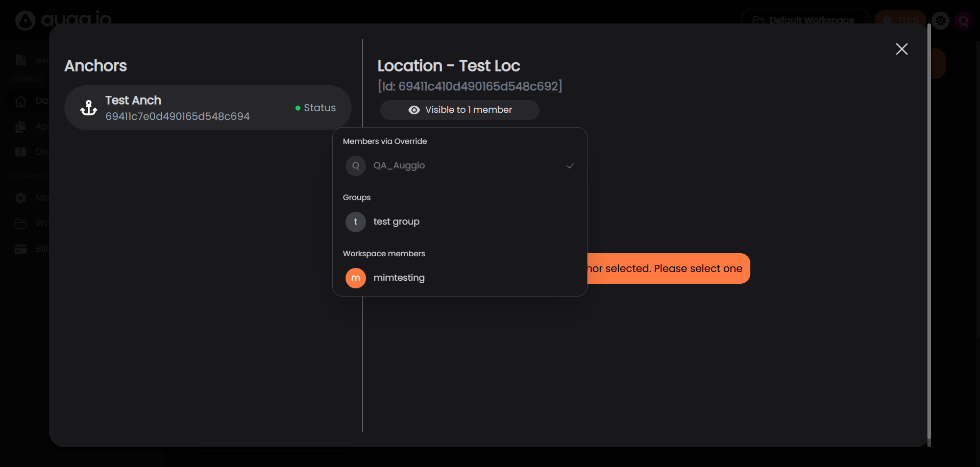Click the anchor icon beside Test Anch
Screen dimensions: 980x467
point(89,108)
